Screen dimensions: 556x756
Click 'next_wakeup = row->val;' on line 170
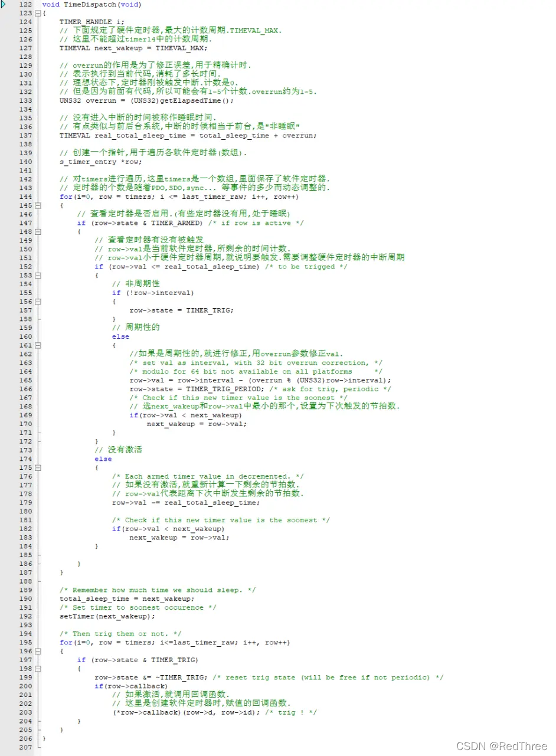197,424
